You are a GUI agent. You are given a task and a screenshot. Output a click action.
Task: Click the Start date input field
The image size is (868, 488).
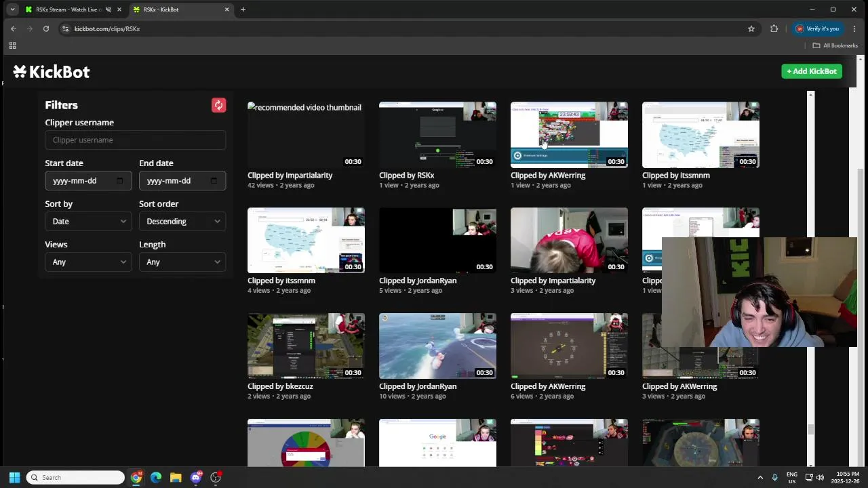click(88, 181)
